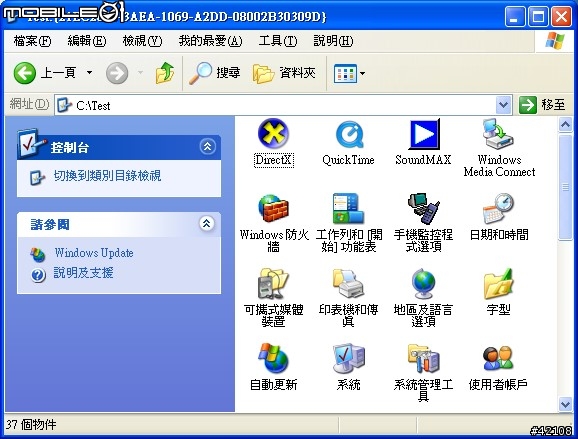Viewport: 578px width, 439px height.
Task: Go up one folder level
Action: pos(164,73)
